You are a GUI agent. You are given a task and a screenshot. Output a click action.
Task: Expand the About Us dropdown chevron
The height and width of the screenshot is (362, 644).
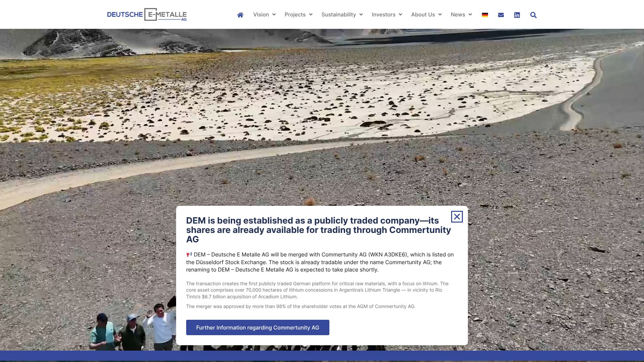point(440,14)
